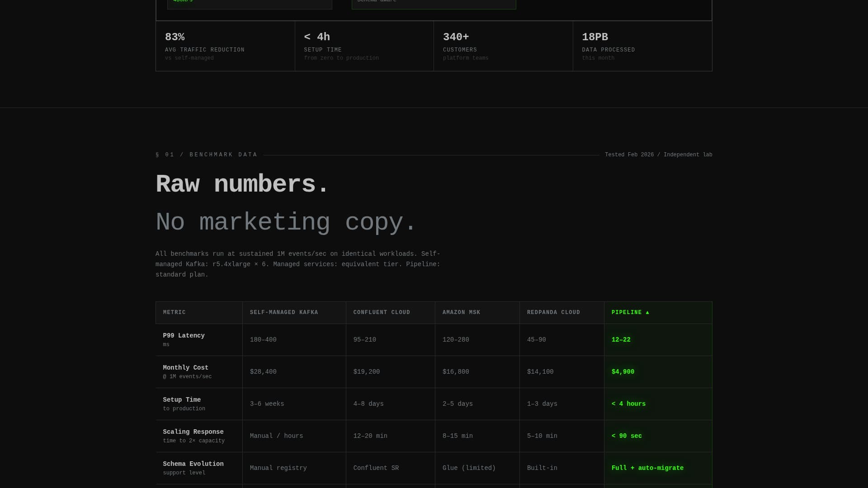This screenshot has width=868, height=488.
Task: Click the 'Full + auto-migrate' Pipeline cell
Action: 658,468
